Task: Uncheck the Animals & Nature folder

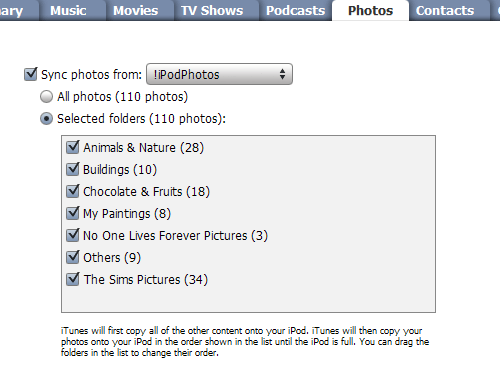Action: [73, 147]
